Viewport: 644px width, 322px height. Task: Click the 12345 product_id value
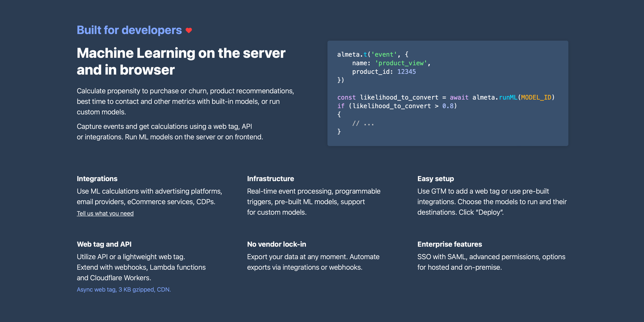406,72
